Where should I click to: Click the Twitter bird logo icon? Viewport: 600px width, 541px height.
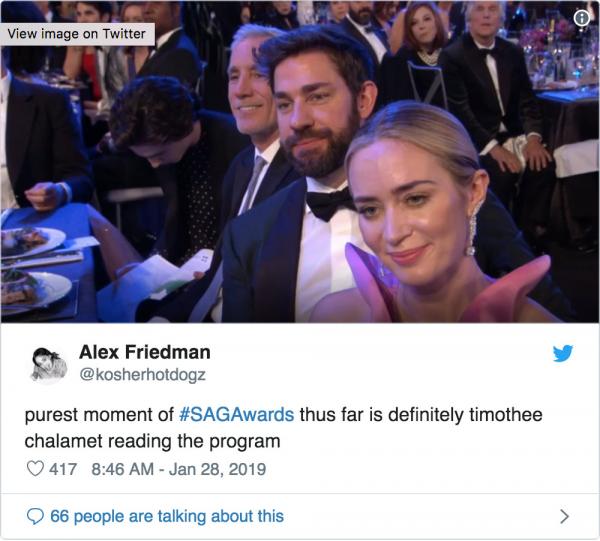coord(562,353)
